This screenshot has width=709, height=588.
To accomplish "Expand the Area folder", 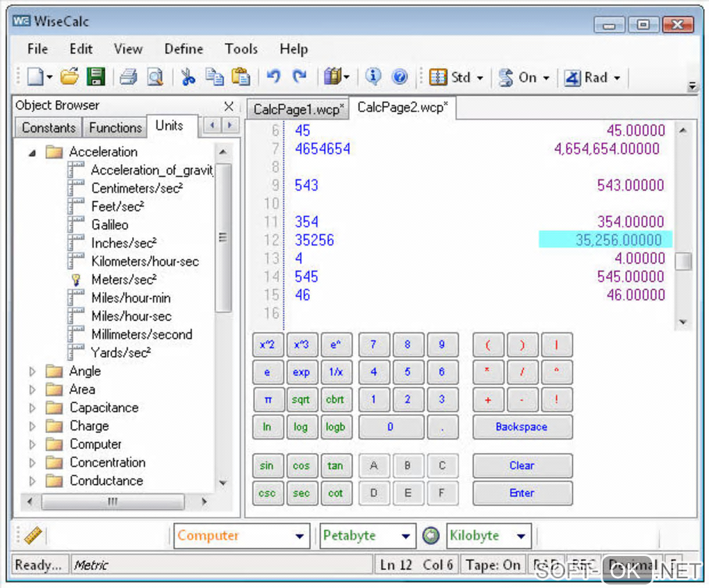I will pyautogui.click(x=32, y=390).
